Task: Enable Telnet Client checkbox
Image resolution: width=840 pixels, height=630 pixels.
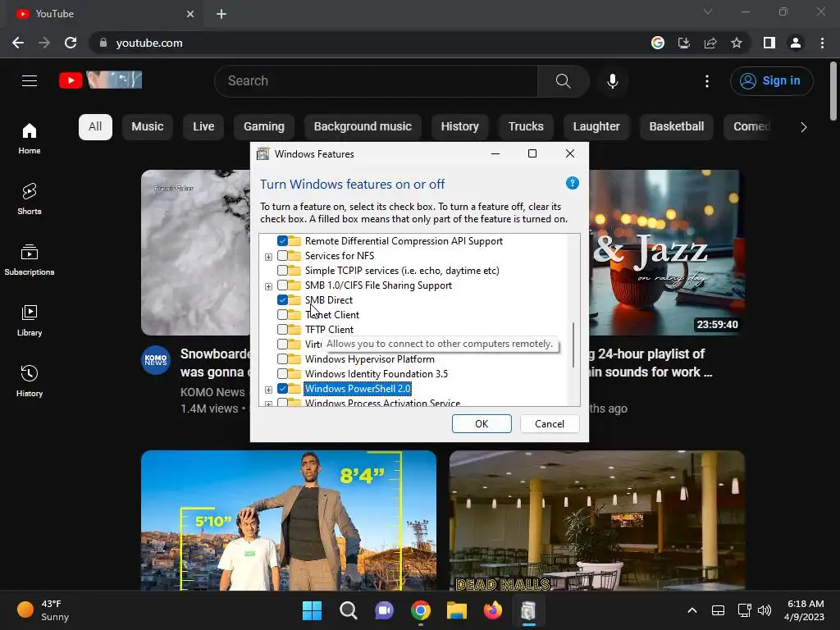Action: click(x=282, y=314)
